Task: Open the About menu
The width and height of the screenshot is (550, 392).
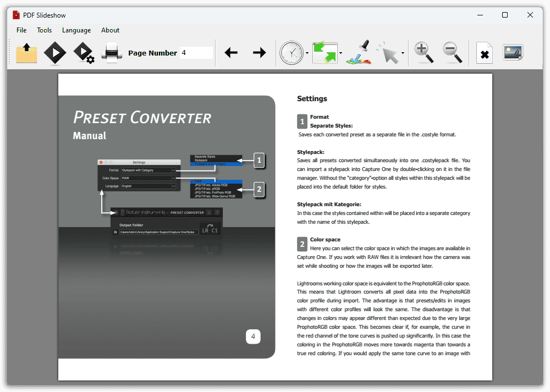Action: (110, 30)
